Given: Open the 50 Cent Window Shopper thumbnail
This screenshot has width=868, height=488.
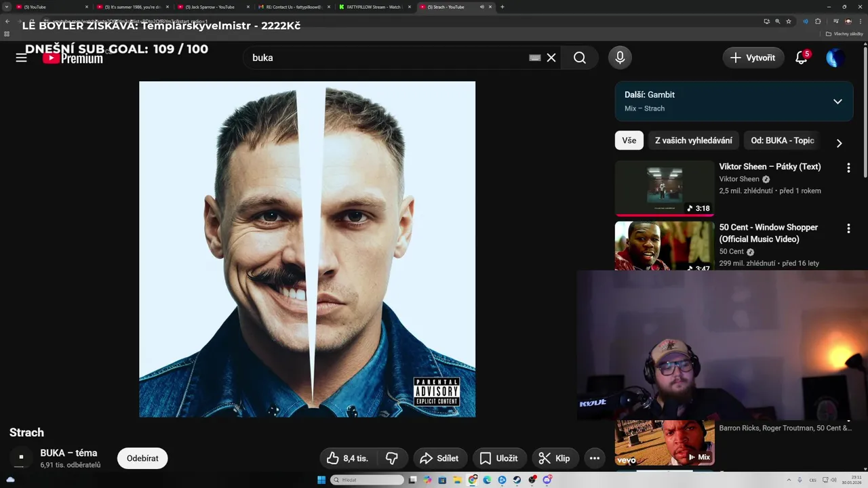Looking at the screenshot, I should (x=665, y=246).
